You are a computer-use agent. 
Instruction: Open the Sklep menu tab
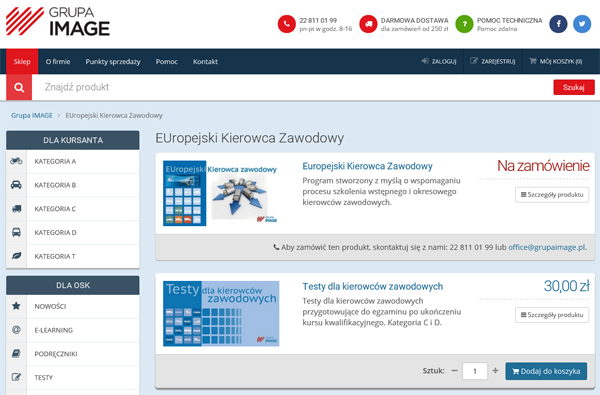coord(22,61)
